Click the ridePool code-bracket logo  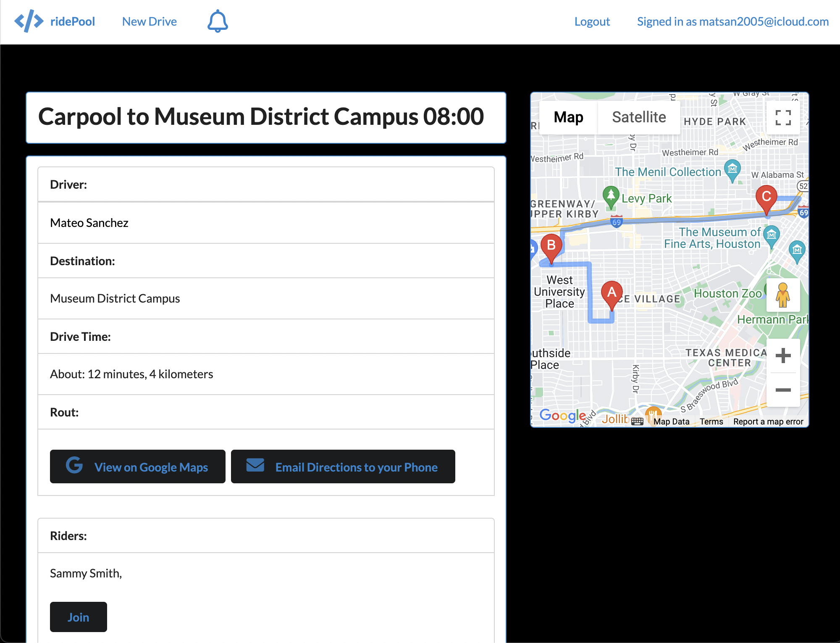[29, 21]
